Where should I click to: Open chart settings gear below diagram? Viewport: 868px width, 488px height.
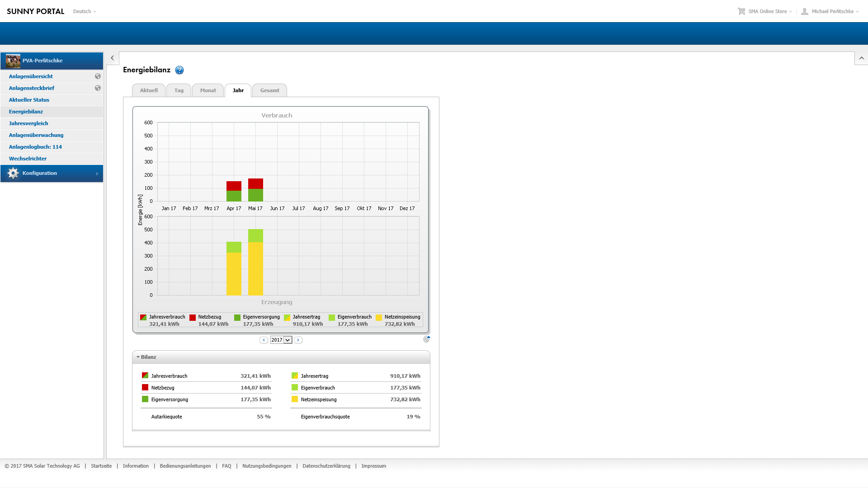pos(426,339)
